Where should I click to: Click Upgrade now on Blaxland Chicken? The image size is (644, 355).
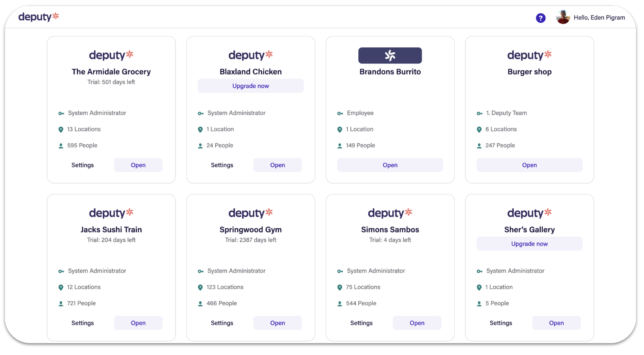point(250,86)
